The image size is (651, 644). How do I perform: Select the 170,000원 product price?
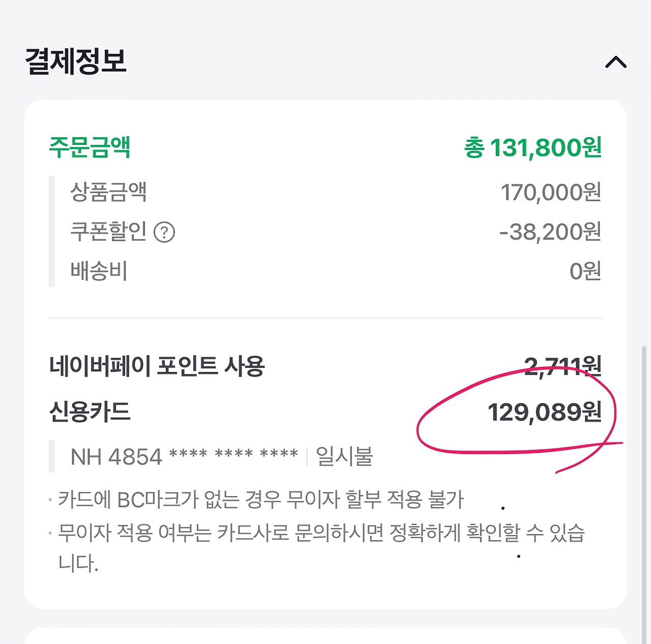click(x=551, y=193)
